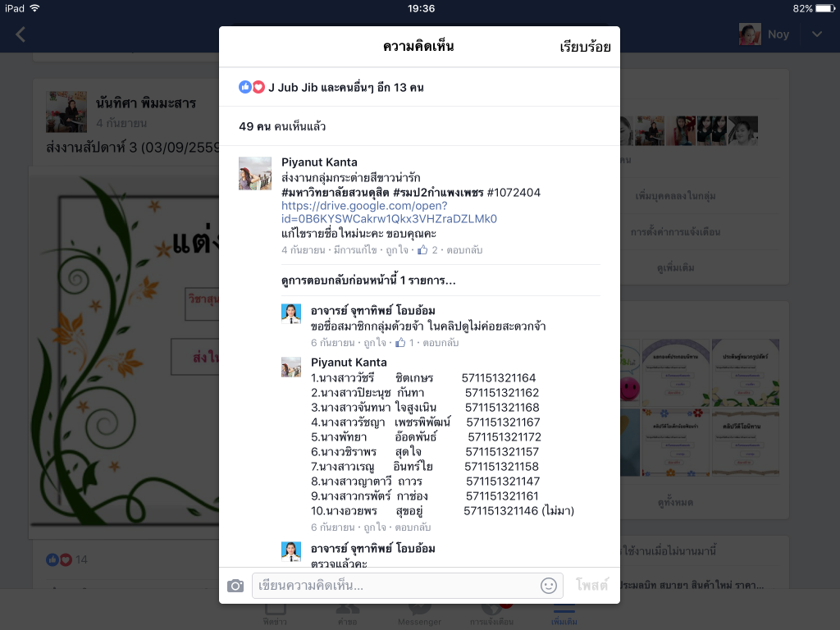
Task: Open the top-right chevron dropdown menu
Action: [x=817, y=34]
